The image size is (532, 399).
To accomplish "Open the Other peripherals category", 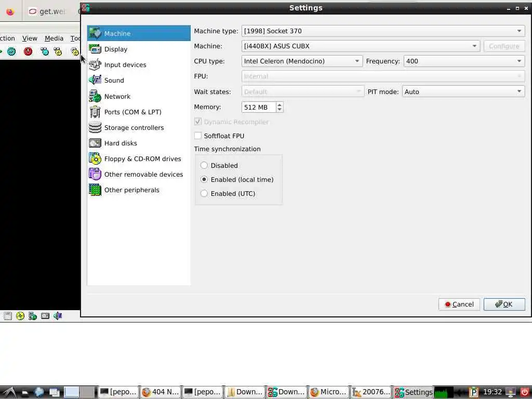I will (139, 190).
